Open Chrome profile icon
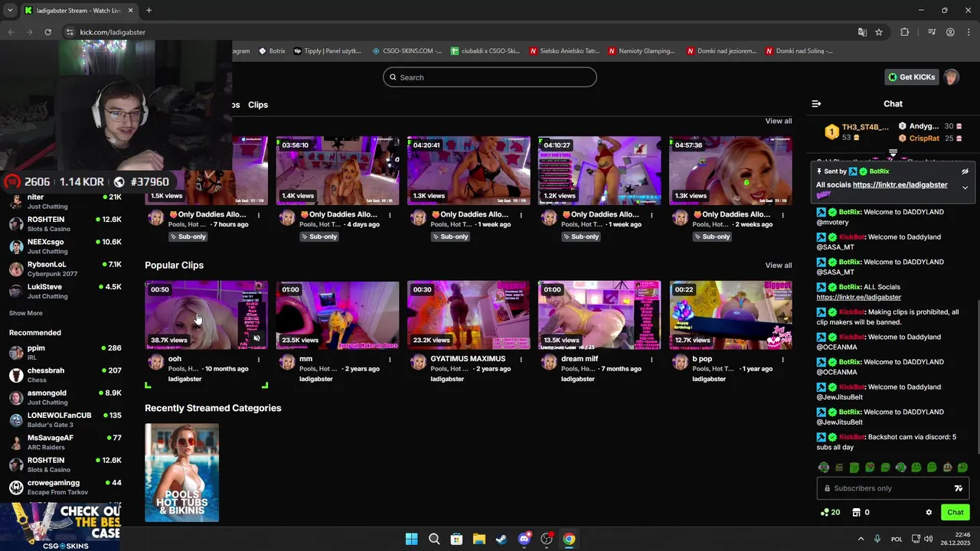 pyautogui.click(x=950, y=32)
